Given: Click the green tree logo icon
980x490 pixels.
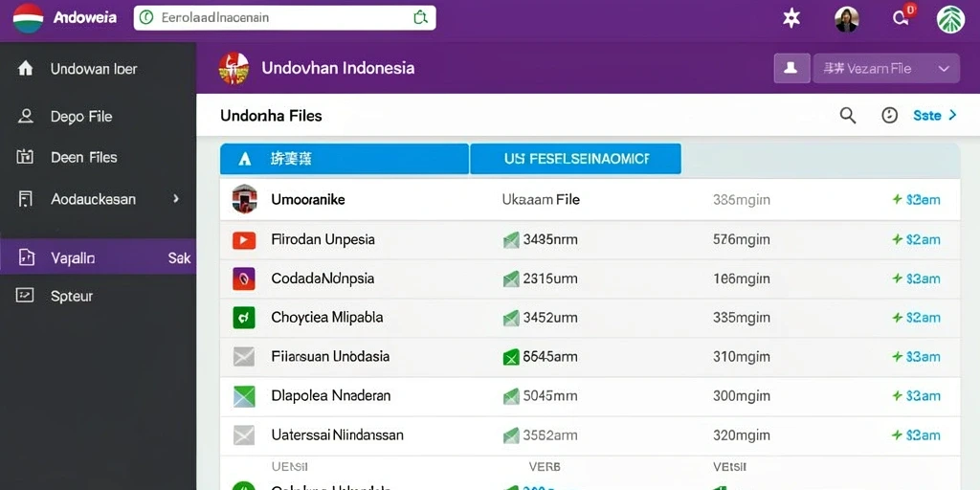Looking at the screenshot, I should tap(950, 19).
